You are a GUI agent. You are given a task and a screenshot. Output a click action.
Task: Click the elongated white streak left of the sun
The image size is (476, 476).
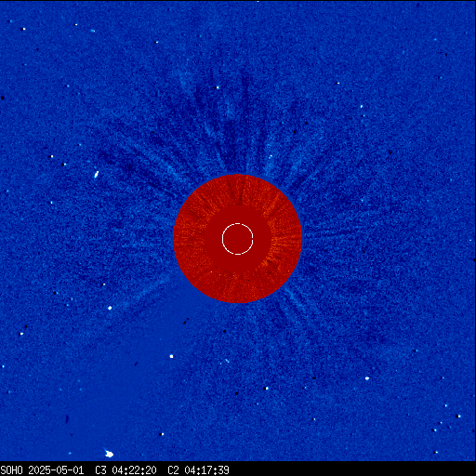click(97, 175)
